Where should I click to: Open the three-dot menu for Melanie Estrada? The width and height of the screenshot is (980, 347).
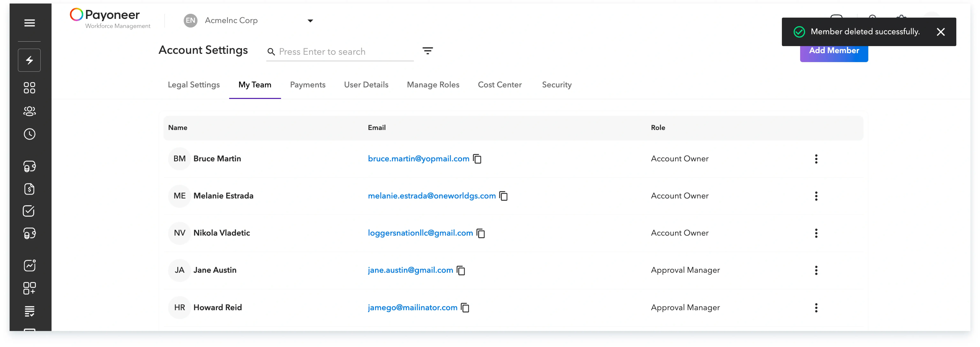click(816, 196)
